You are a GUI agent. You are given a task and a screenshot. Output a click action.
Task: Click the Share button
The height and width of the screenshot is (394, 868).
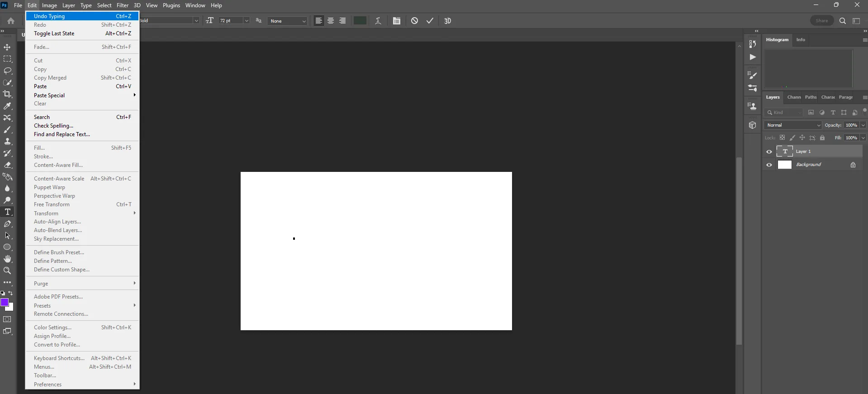[x=821, y=21]
